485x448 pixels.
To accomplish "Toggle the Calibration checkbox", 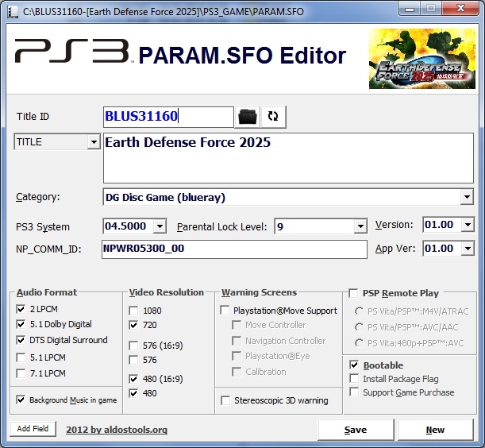I will tap(237, 372).
